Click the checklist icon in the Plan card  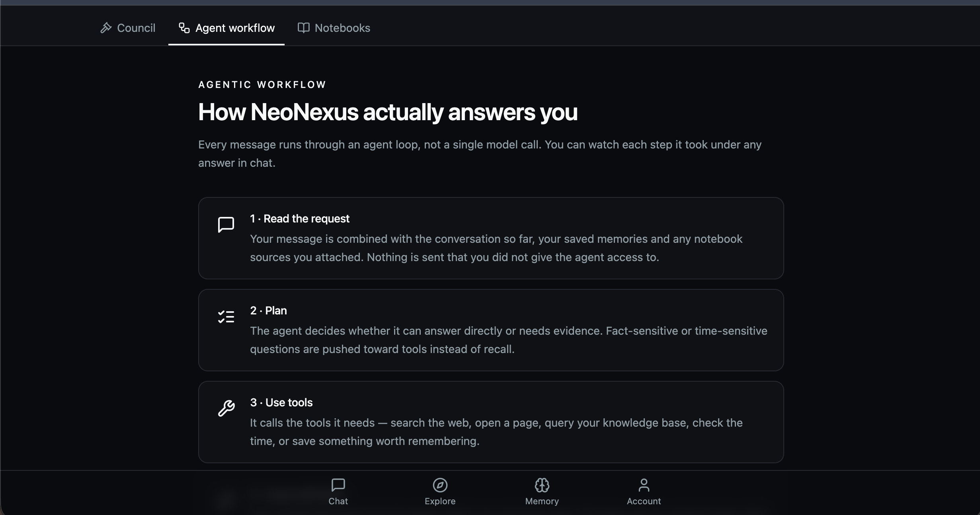pyautogui.click(x=226, y=317)
